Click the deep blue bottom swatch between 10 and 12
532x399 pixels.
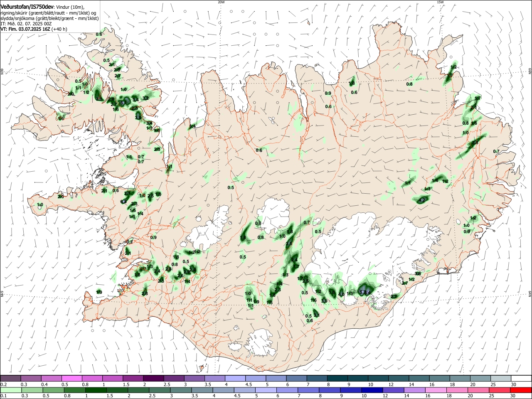tap(372, 390)
